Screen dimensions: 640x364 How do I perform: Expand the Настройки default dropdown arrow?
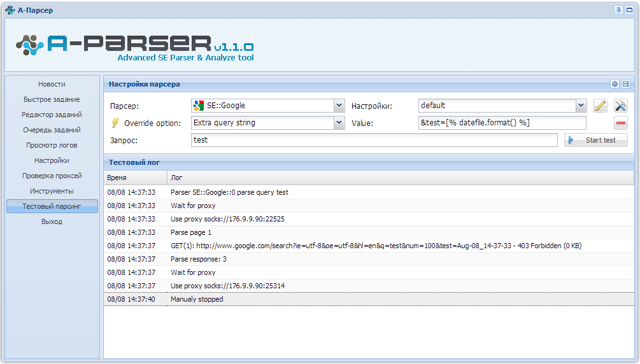pos(581,106)
